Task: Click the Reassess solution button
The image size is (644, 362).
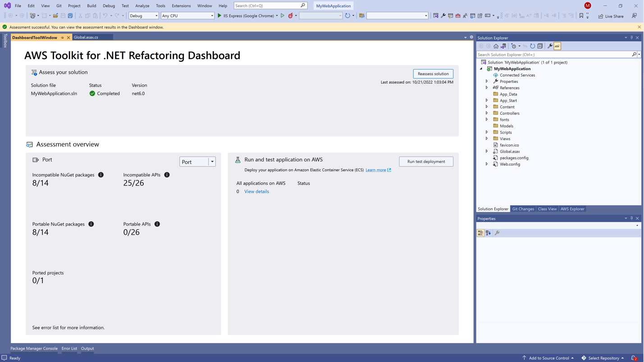Action: (433, 74)
